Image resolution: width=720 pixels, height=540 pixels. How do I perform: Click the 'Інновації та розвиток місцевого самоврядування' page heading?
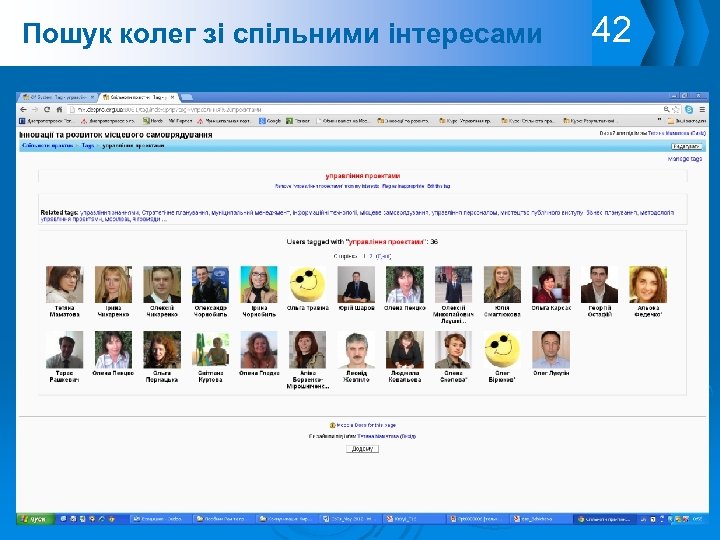116,135
